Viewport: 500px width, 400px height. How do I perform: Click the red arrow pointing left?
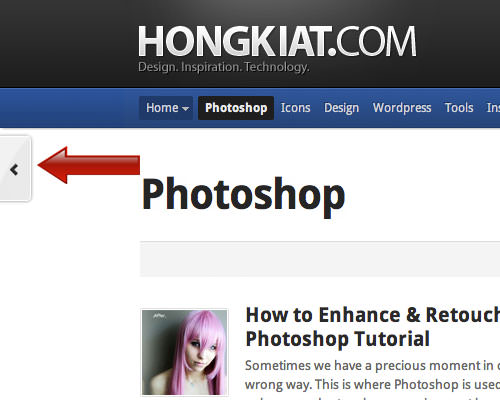pyautogui.click(x=89, y=165)
